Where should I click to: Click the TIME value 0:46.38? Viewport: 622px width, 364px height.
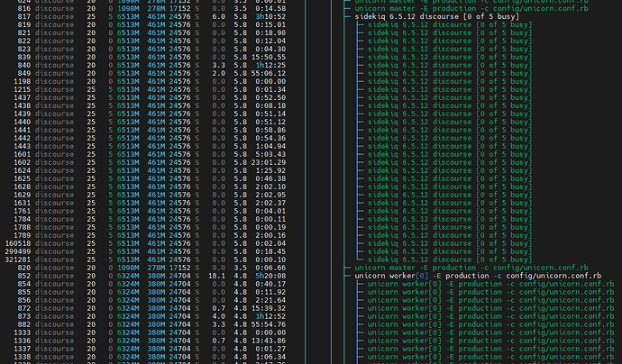(x=270, y=178)
